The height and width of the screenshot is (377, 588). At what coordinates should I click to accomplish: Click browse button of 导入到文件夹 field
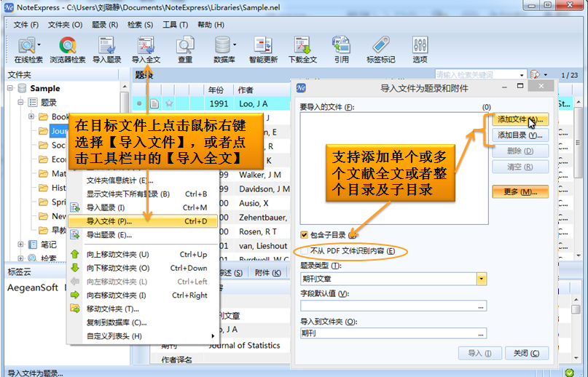481,333
